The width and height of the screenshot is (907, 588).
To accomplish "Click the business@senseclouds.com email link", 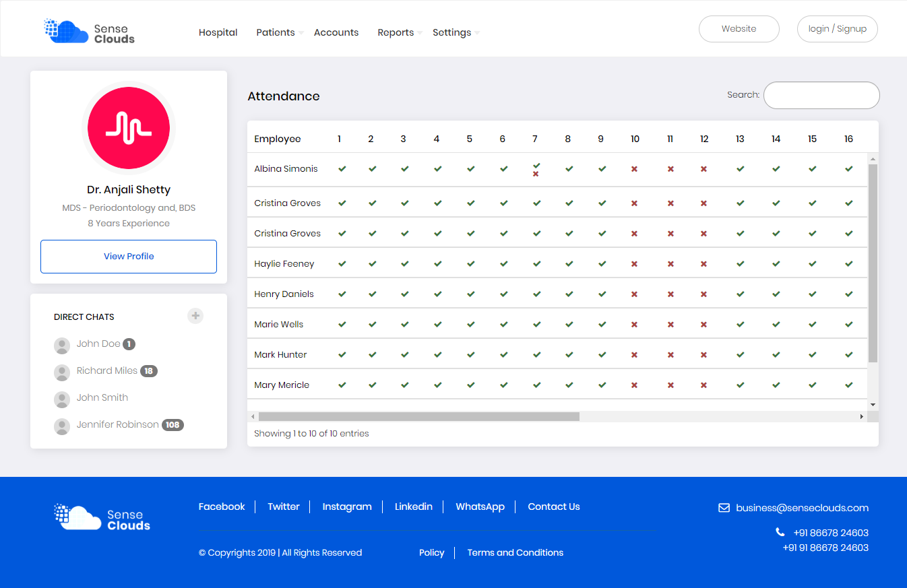I will tap(802, 508).
